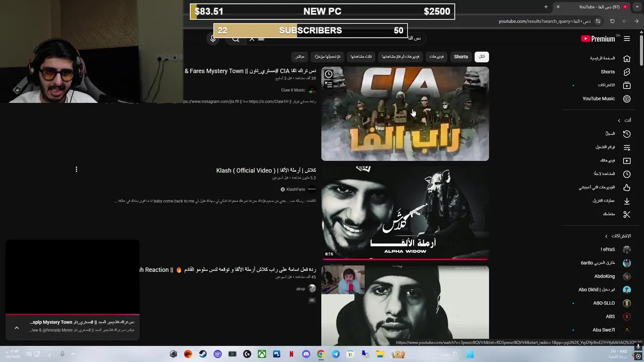Go back one page in Chrome
This screenshot has height=362, width=644.
point(636,21)
